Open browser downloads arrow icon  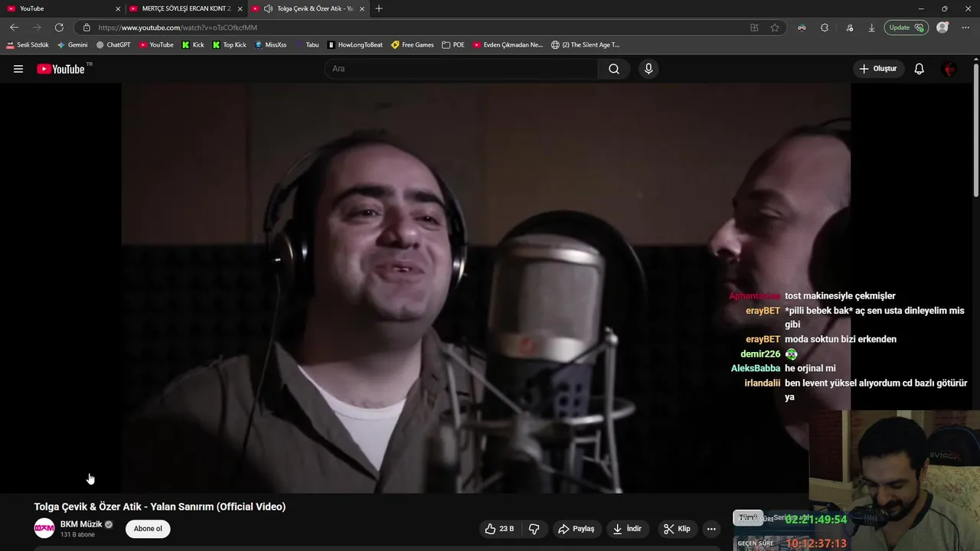pos(871,28)
